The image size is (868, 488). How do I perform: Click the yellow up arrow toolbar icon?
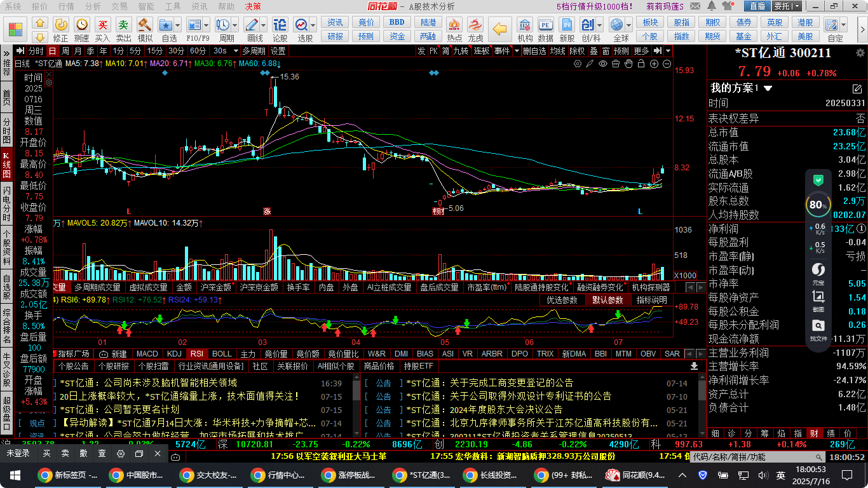pos(40,22)
